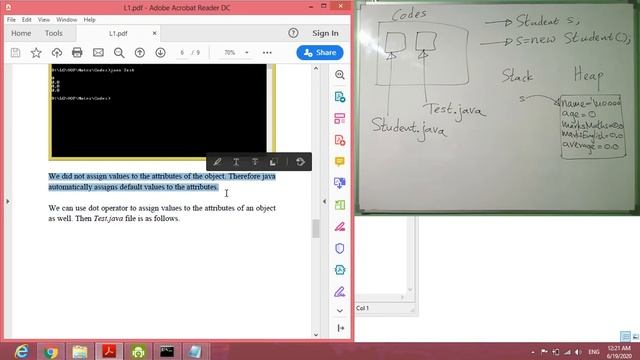Click the scroll up arrow of document

pos(316,69)
